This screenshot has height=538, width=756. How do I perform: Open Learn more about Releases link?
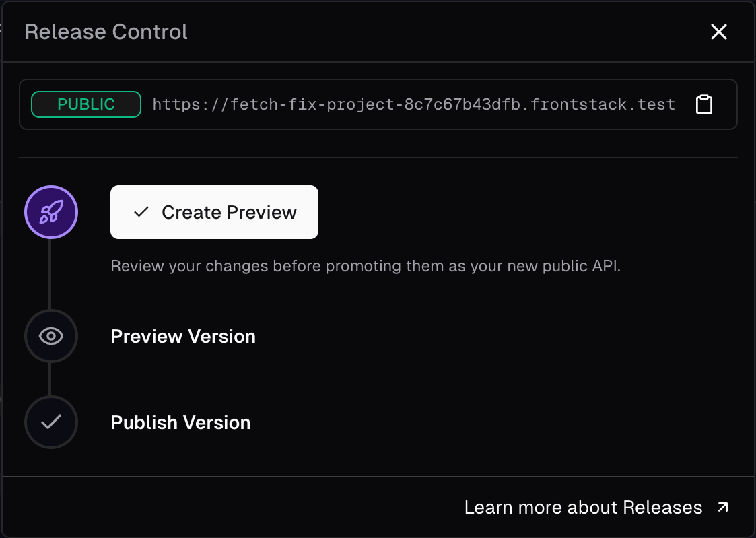(597, 507)
